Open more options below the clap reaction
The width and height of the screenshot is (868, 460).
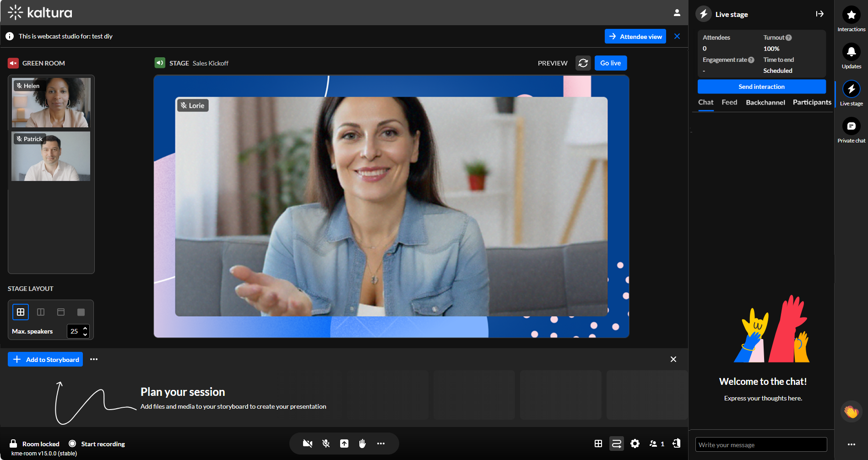tap(851, 444)
